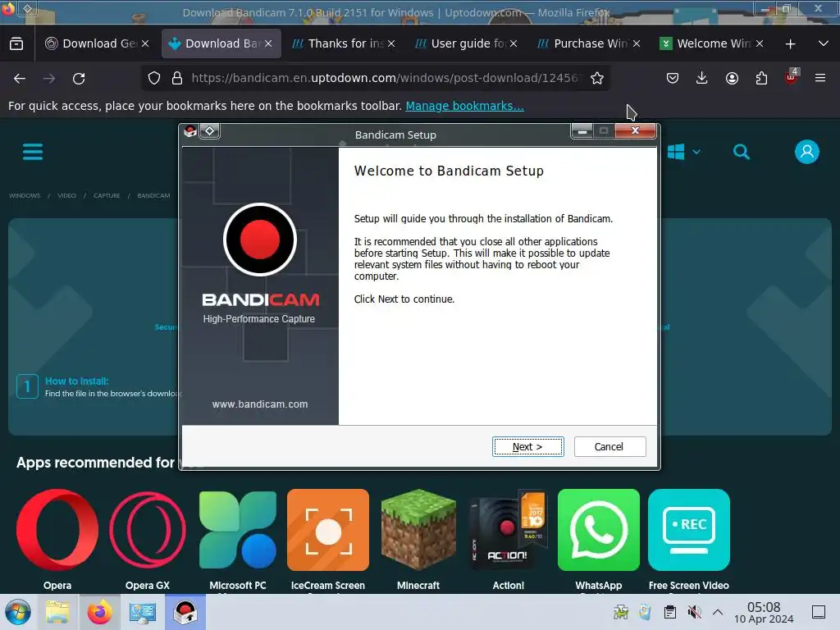
Task: Click Next in Bandicam Setup
Action: (x=527, y=446)
